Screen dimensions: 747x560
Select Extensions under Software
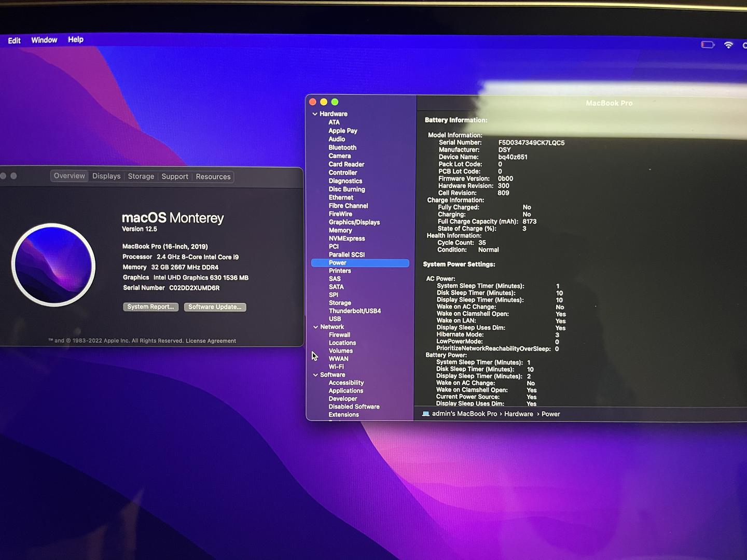pos(343,415)
